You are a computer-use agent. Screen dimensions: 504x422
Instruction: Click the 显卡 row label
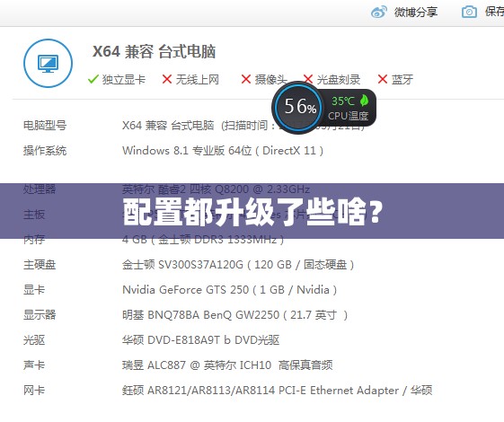[34, 290]
